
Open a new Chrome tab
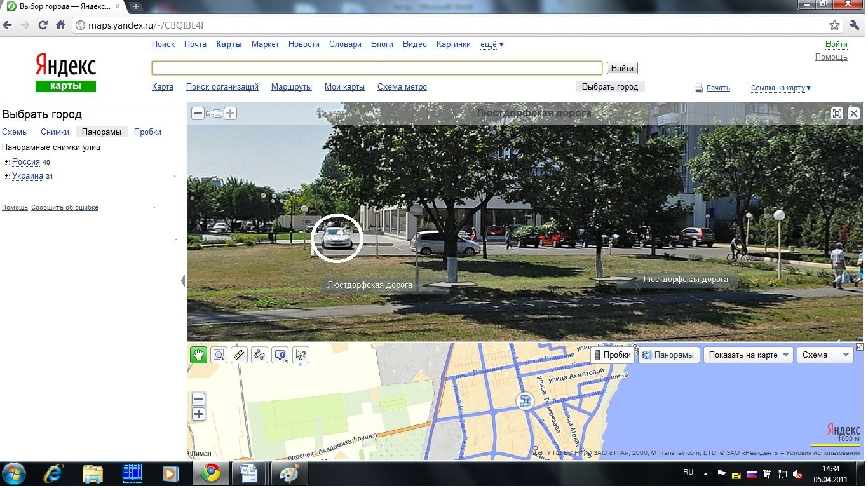point(136,6)
